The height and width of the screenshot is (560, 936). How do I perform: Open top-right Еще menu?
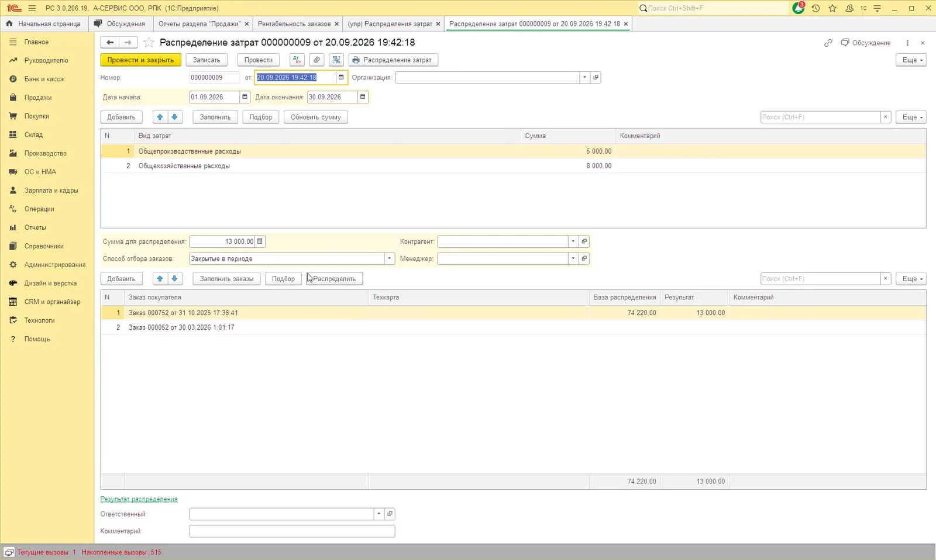(911, 60)
